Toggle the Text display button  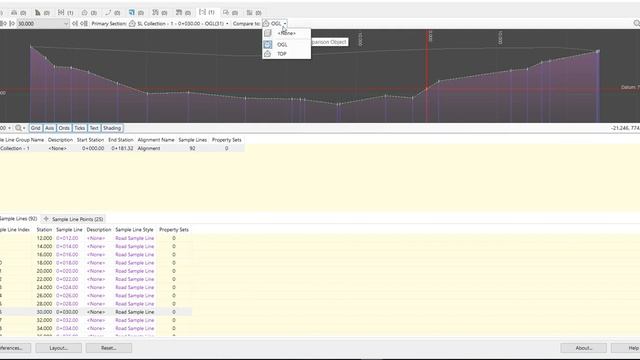[94, 128]
